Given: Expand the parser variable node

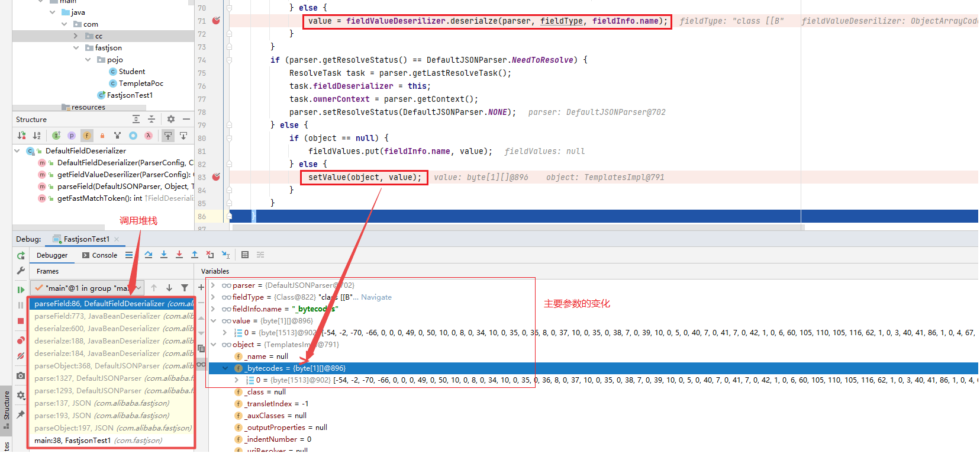Looking at the screenshot, I should pyautogui.click(x=213, y=285).
